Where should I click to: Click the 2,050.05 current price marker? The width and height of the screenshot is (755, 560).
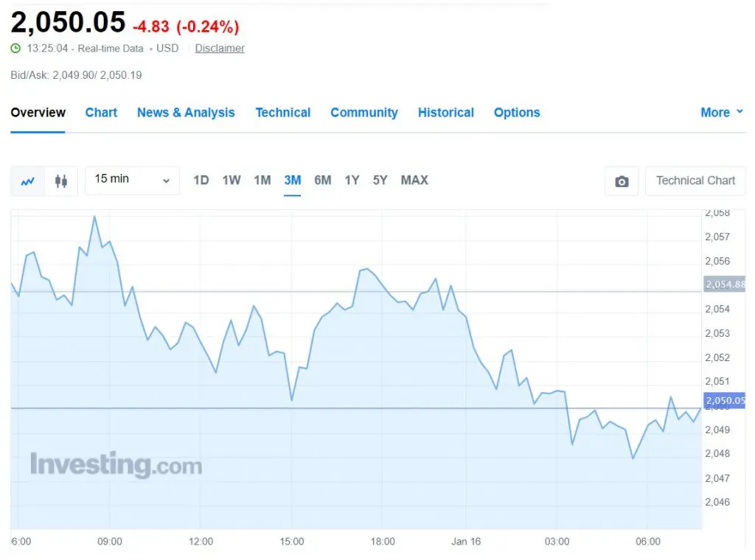point(725,400)
